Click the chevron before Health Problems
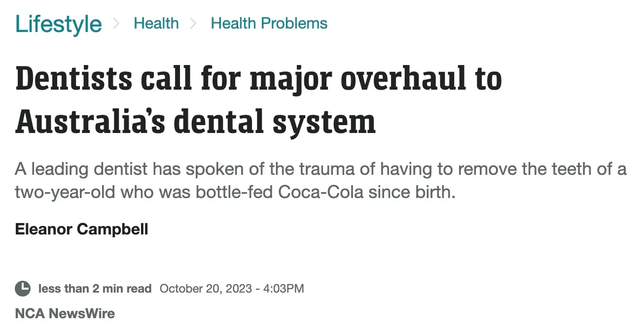 coord(194,23)
